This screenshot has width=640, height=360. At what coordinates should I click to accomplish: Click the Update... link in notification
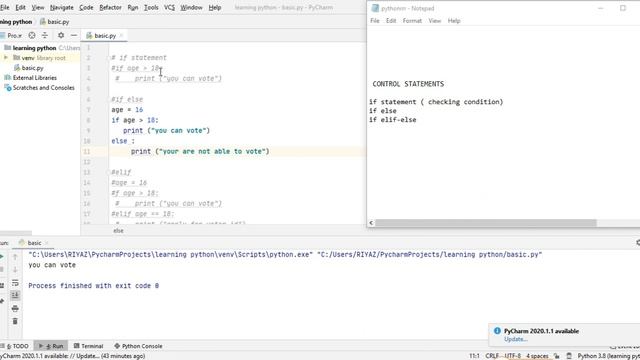click(x=516, y=339)
